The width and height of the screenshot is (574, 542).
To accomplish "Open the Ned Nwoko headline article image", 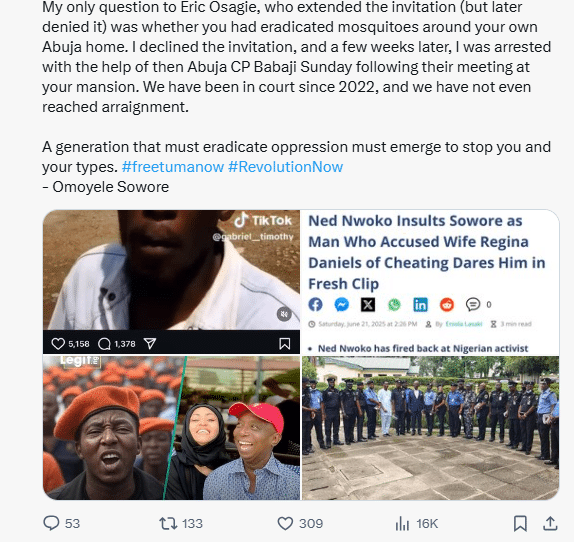I will pos(430,282).
